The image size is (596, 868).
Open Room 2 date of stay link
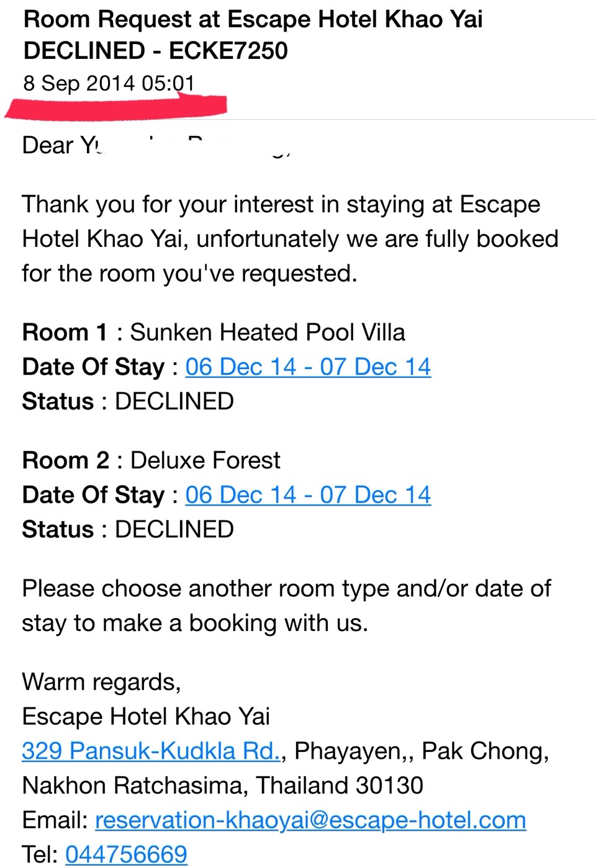(x=308, y=494)
